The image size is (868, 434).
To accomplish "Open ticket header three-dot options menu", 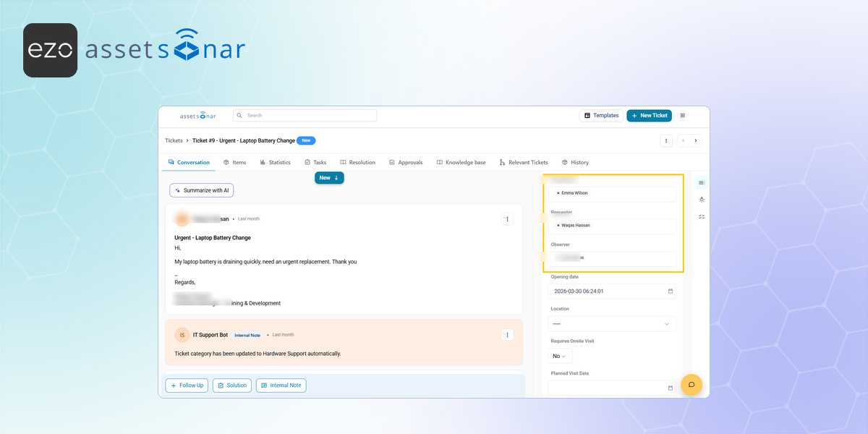I will point(666,141).
